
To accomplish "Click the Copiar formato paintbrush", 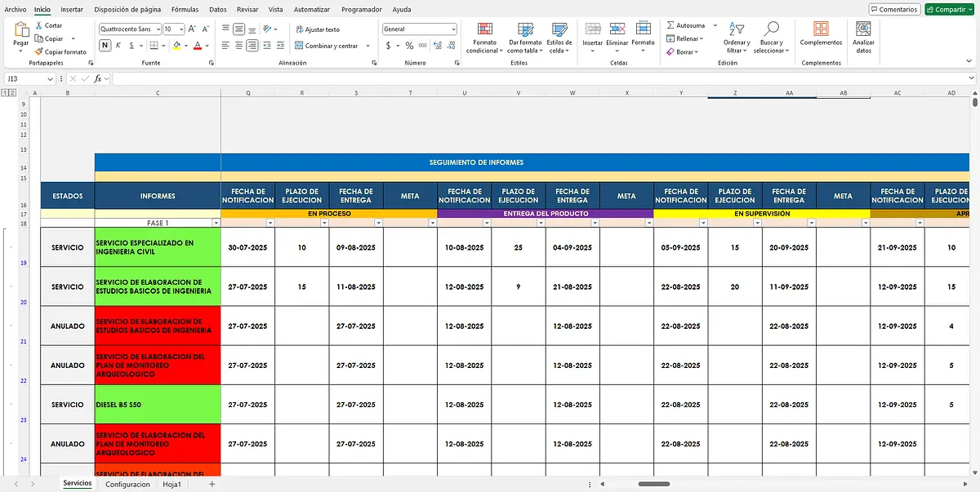I will (38, 51).
